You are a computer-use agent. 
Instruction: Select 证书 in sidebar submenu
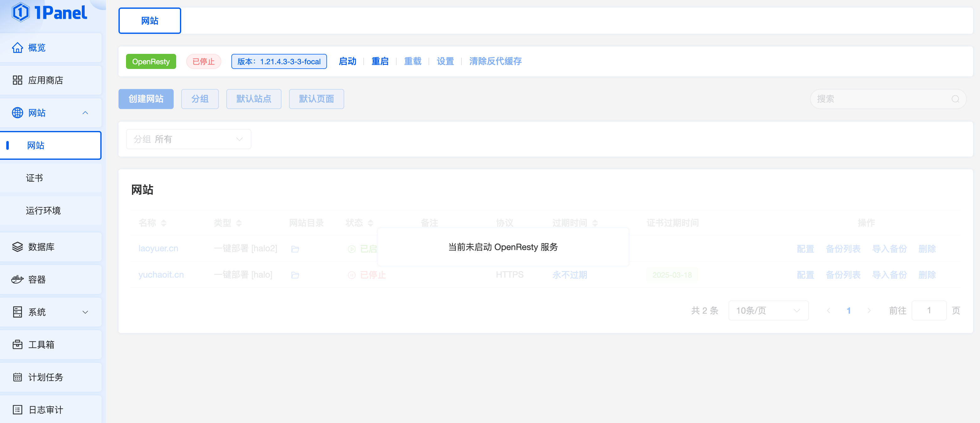point(34,178)
